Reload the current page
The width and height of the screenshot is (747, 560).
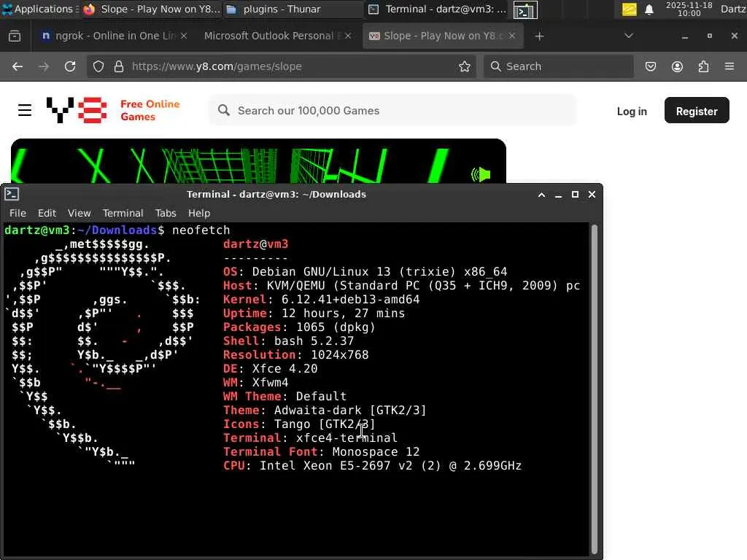click(x=70, y=66)
